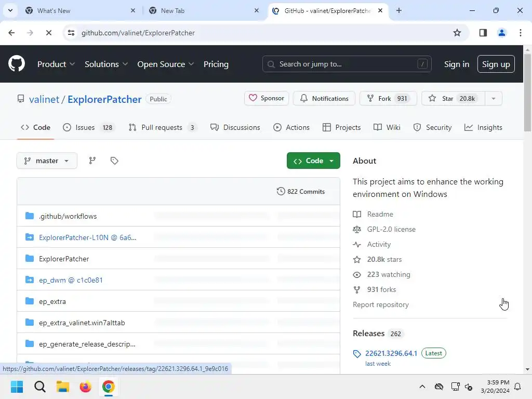
Task: Click the taskbar Search magnifier icon
Action: coord(39,387)
